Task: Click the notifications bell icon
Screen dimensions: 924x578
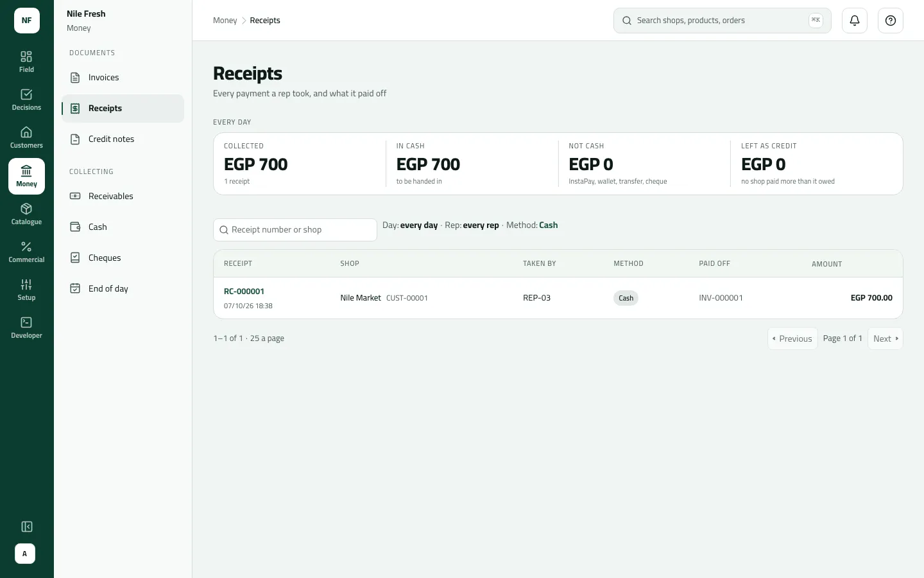Action: (x=855, y=21)
